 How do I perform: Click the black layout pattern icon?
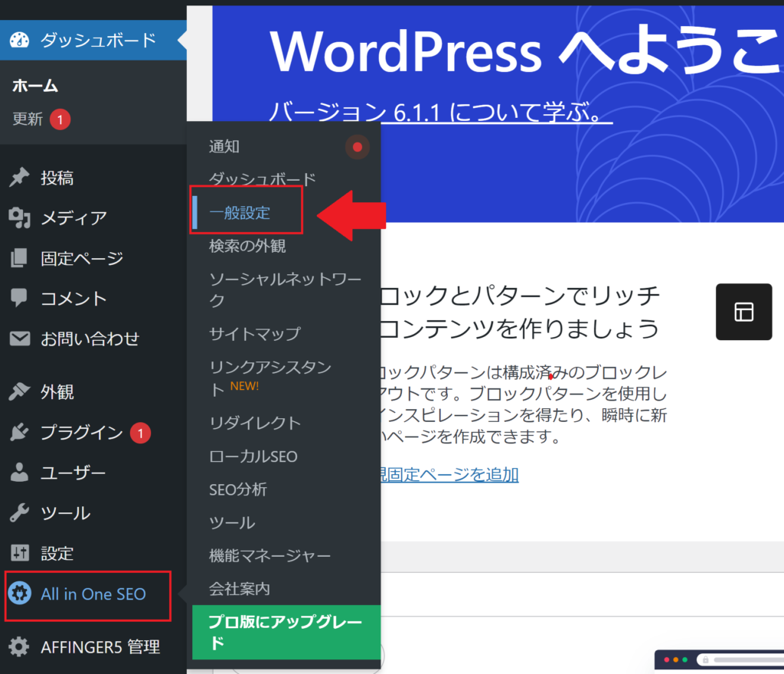coord(743,312)
